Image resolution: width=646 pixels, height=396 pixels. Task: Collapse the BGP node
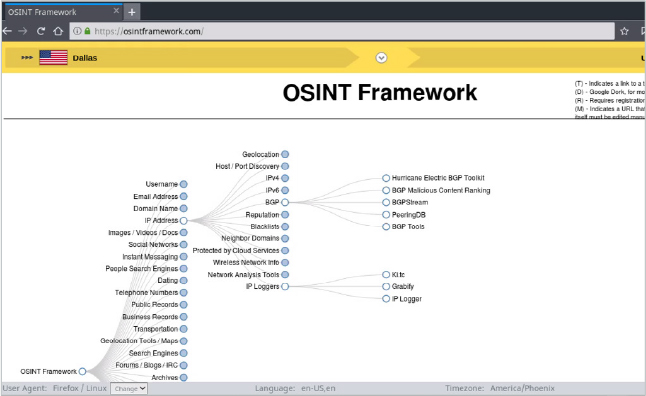point(285,202)
